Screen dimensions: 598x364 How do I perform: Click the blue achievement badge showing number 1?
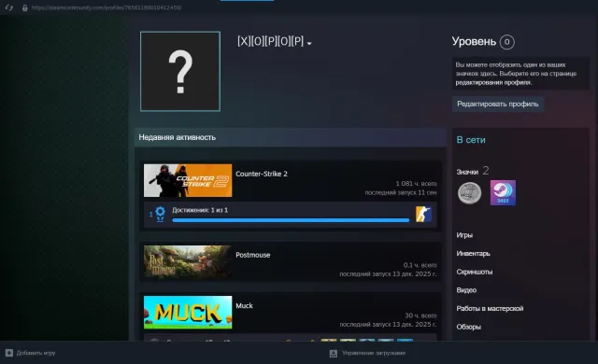pyautogui.click(x=158, y=214)
